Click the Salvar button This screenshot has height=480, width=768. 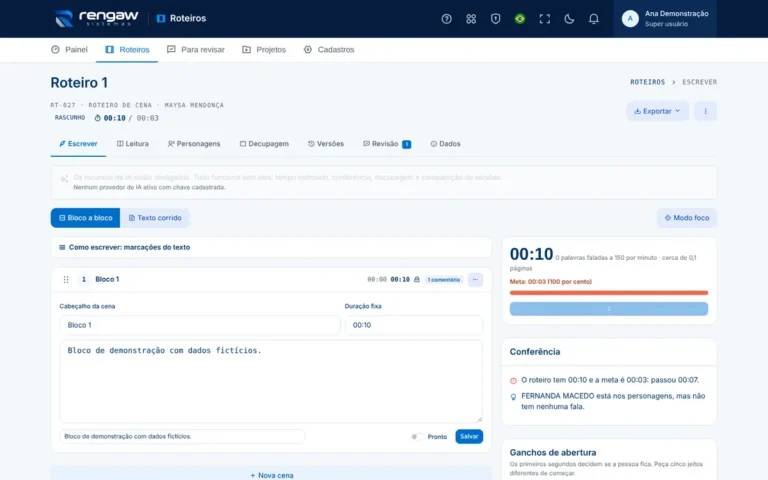(x=469, y=436)
